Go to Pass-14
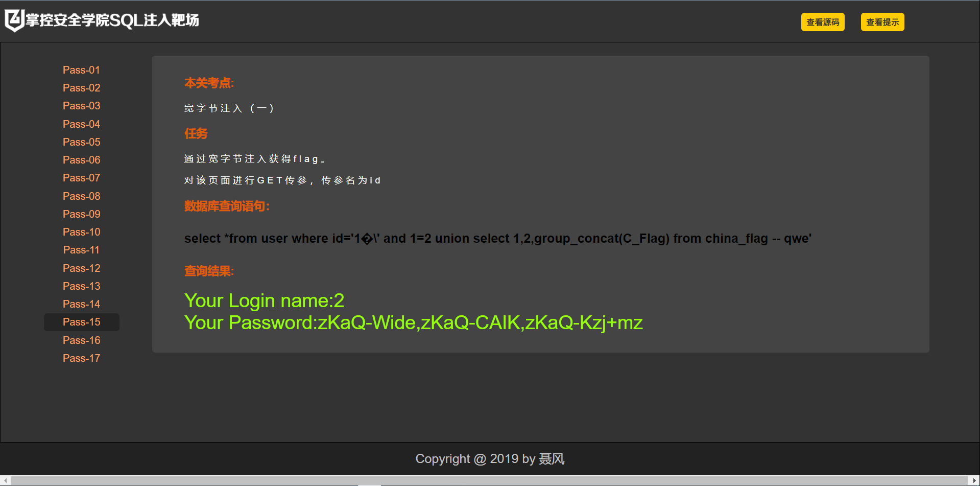The height and width of the screenshot is (486, 980). [x=82, y=304]
